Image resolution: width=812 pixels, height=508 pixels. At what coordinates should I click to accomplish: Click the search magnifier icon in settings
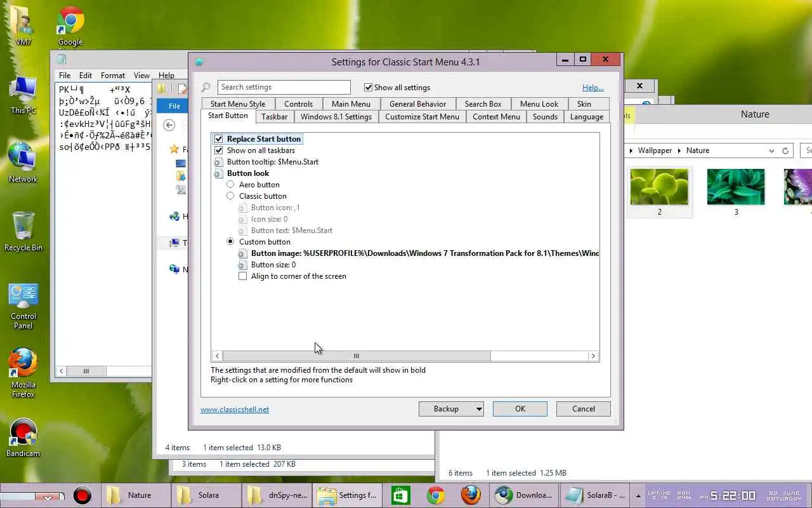pos(206,88)
